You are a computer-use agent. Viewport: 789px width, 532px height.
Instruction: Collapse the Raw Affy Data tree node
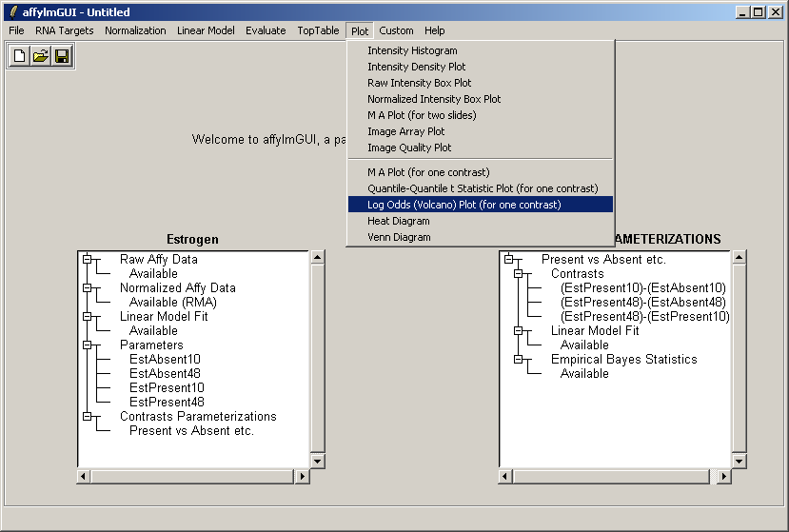[87, 259]
